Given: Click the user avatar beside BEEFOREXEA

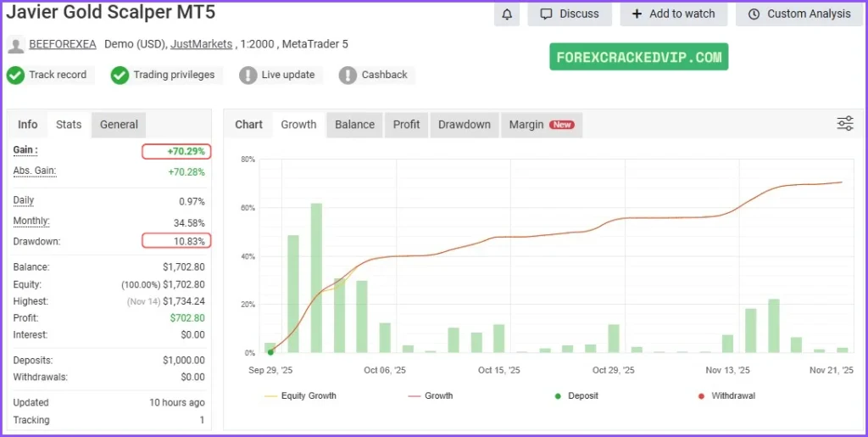Looking at the screenshot, I should pyautogui.click(x=15, y=44).
